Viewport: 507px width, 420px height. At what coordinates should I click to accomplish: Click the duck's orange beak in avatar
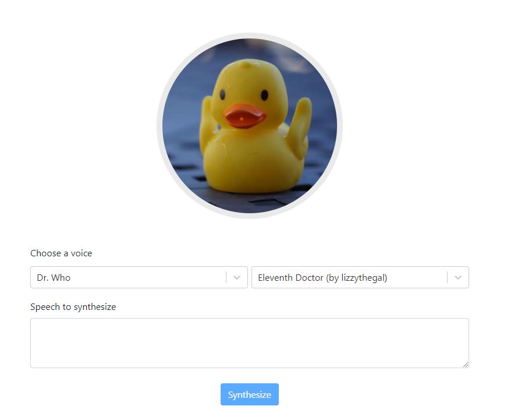(245, 116)
